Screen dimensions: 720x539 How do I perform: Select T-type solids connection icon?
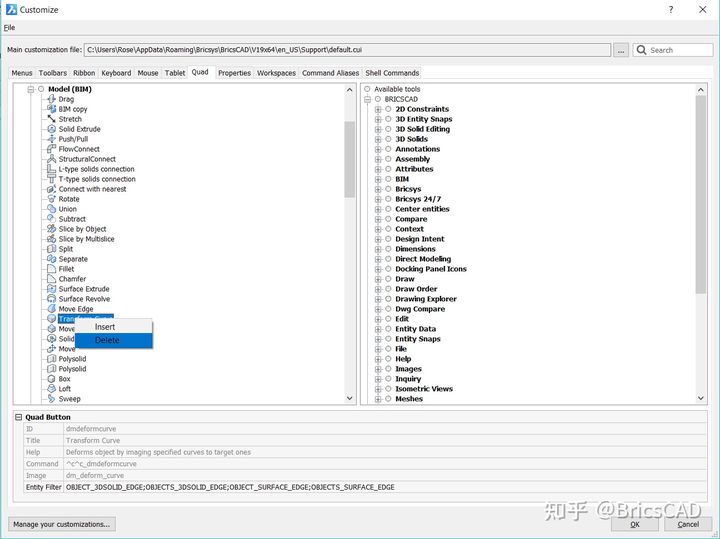[51, 179]
